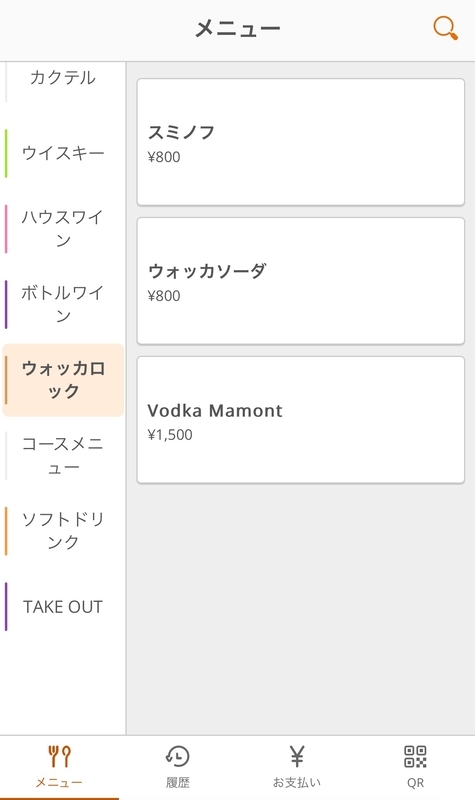
Task: Select the ウイスキー category
Action: point(63,153)
